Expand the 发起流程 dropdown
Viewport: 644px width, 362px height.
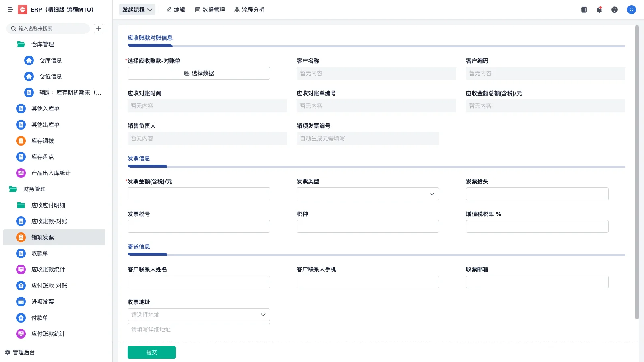[137, 10]
